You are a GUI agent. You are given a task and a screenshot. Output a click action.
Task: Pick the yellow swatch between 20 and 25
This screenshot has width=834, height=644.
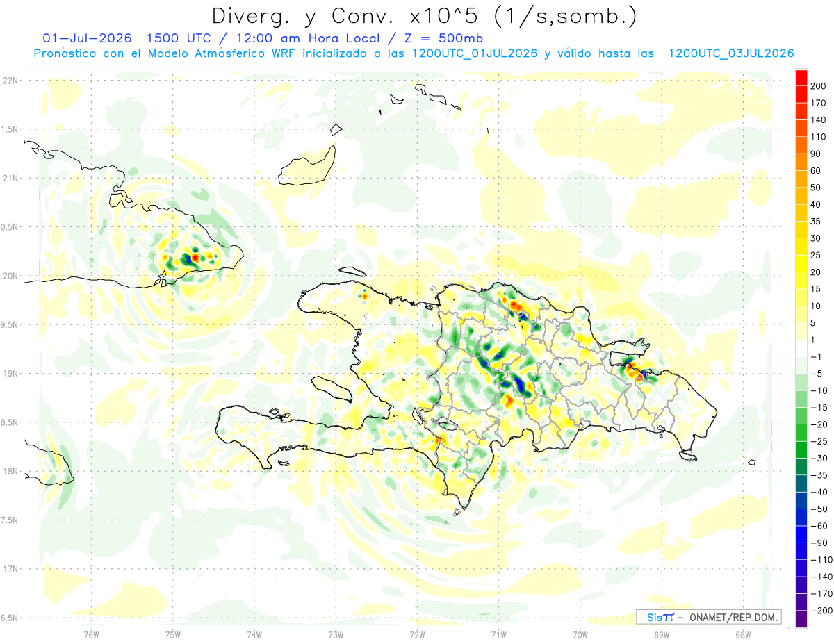(801, 264)
